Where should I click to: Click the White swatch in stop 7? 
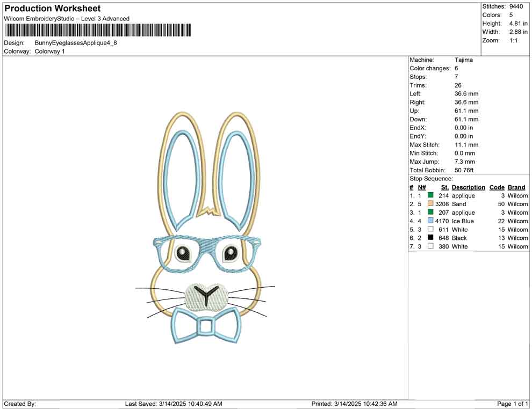point(430,246)
